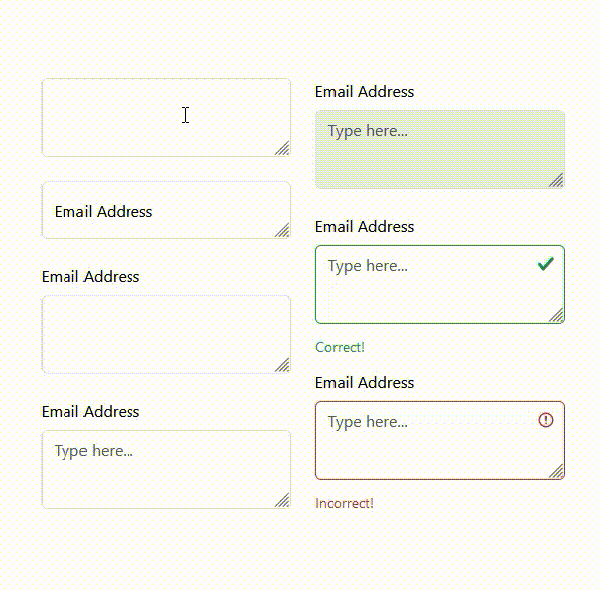
Task: Click resize handle of the green-bordered success textarea
Action: (557, 315)
